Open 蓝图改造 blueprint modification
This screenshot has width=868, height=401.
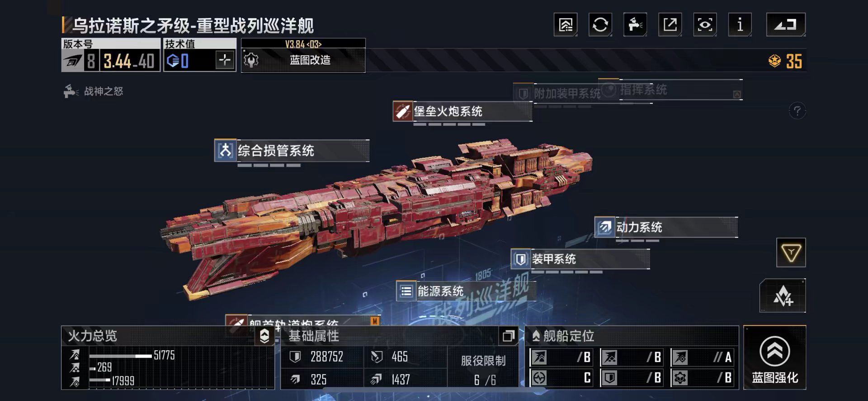(303, 60)
